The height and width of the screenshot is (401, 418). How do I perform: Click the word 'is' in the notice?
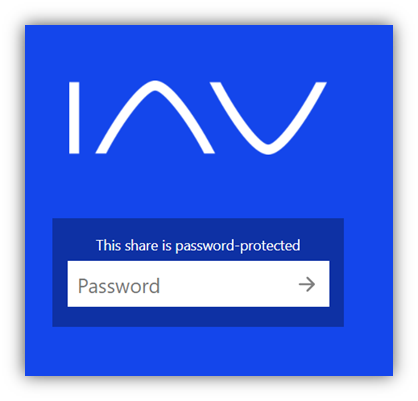coord(167,245)
